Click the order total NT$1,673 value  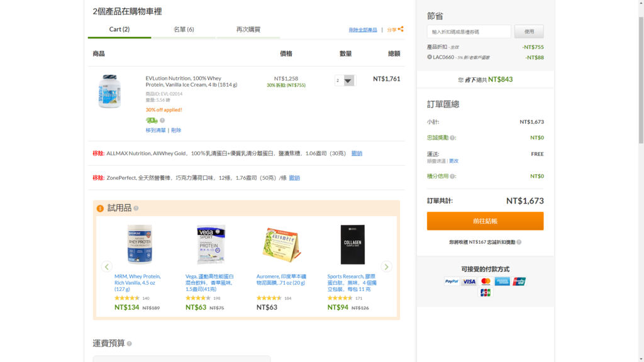tap(525, 200)
